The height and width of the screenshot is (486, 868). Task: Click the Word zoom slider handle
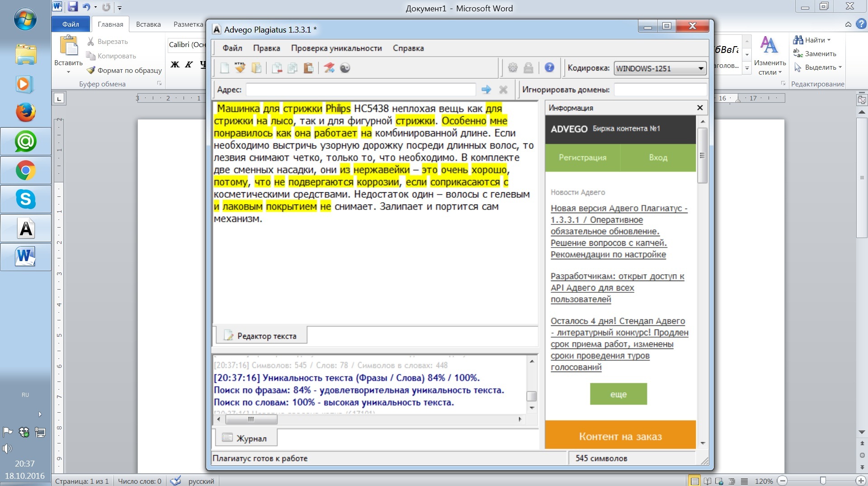(823, 481)
